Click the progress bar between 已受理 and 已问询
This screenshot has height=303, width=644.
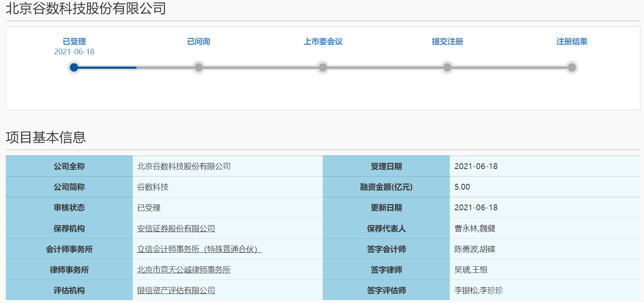click(124, 67)
